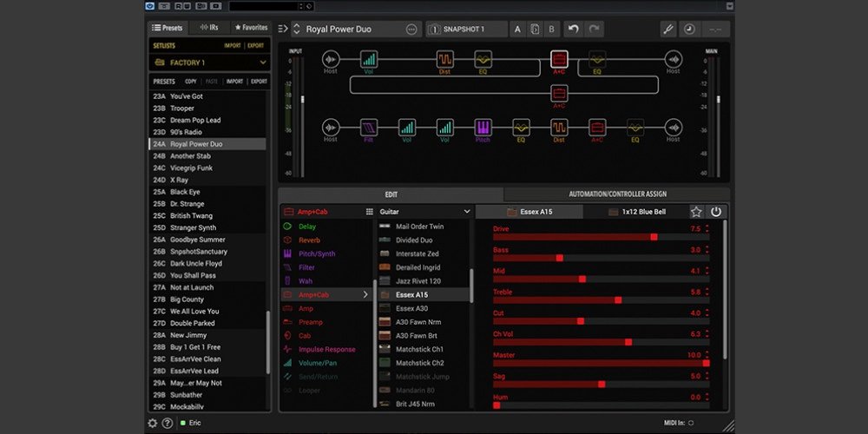
Task: Switch to compare slot B
Action: [550, 30]
